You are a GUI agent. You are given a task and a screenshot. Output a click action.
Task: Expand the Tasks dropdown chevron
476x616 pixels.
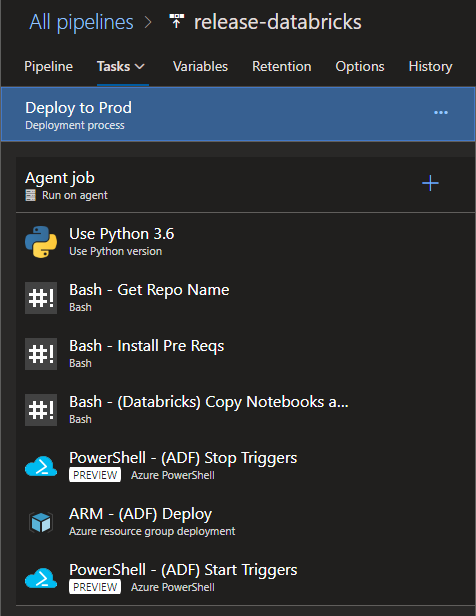tap(139, 67)
